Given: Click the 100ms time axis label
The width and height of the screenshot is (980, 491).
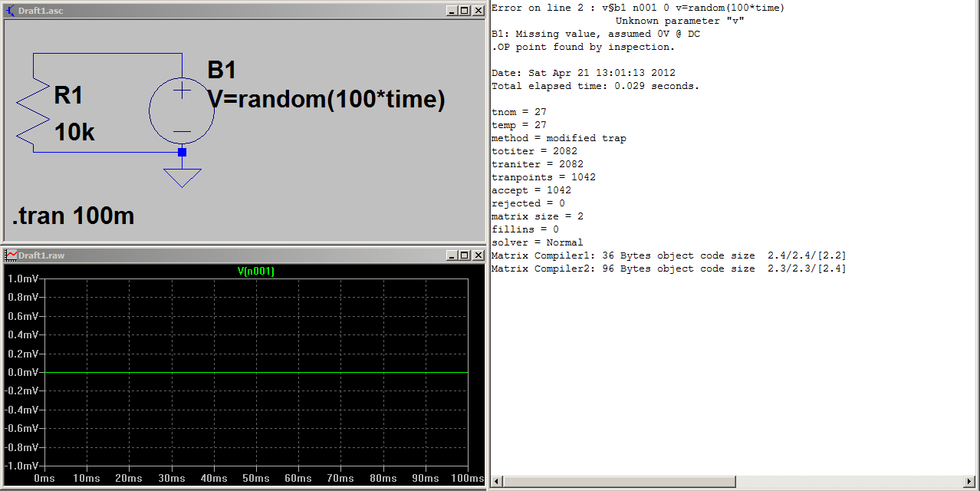Looking at the screenshot, I should (468, 478).
